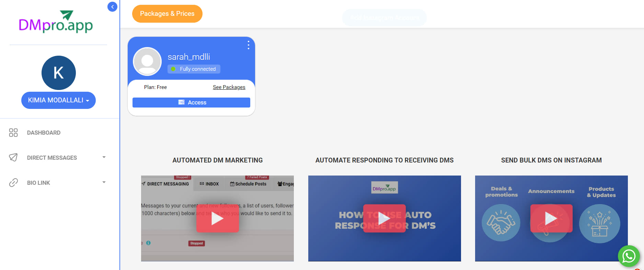This screenshot has width=644, height=270.
Task: Click the K user avatar circle
Action: 59,73
